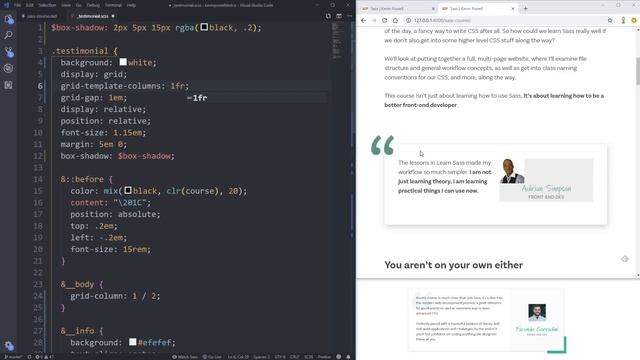Open a new browser tab

tap(525, 8)
